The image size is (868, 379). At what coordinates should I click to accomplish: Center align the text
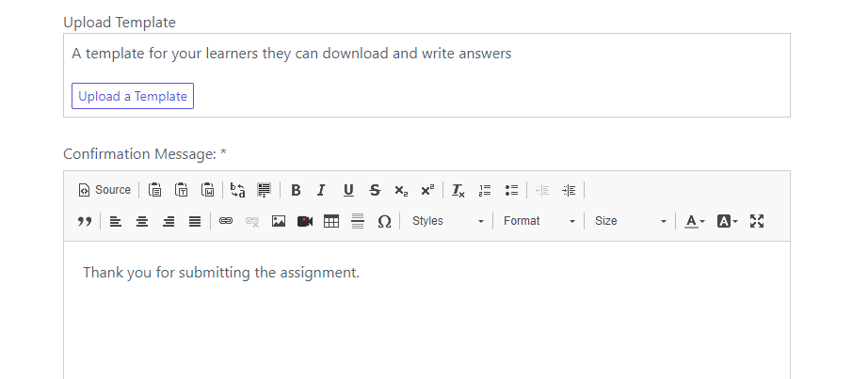142,221
